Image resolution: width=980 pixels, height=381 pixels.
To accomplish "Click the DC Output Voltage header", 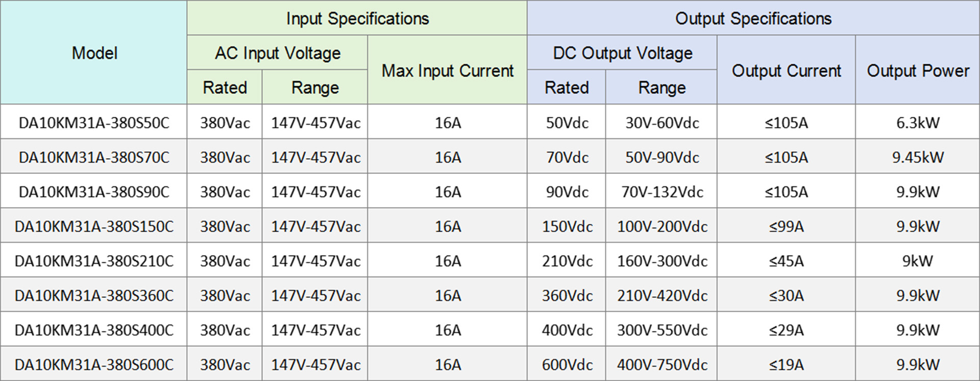I will point(623,53).
